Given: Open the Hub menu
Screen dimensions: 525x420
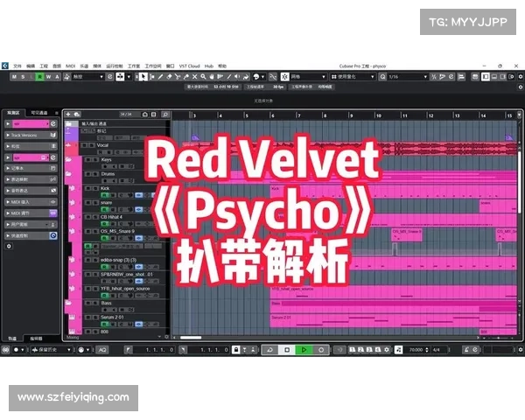Looking at the screenshot, I should pyautogui.click(x=209, y=66).
